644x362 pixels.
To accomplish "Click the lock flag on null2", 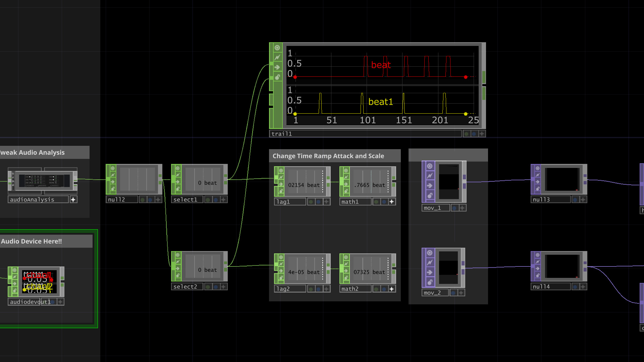I will coord(113,189).
